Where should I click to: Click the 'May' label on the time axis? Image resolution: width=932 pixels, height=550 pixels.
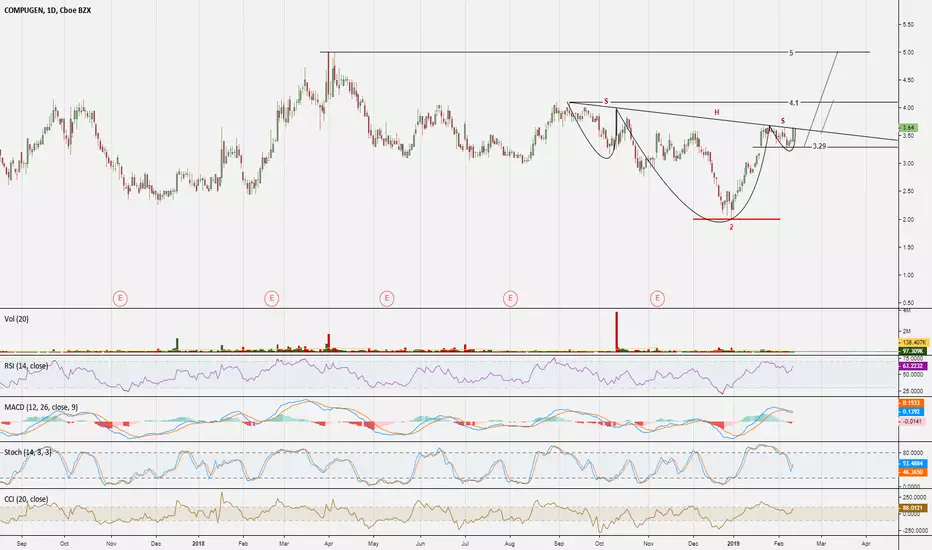click(373, 543)
